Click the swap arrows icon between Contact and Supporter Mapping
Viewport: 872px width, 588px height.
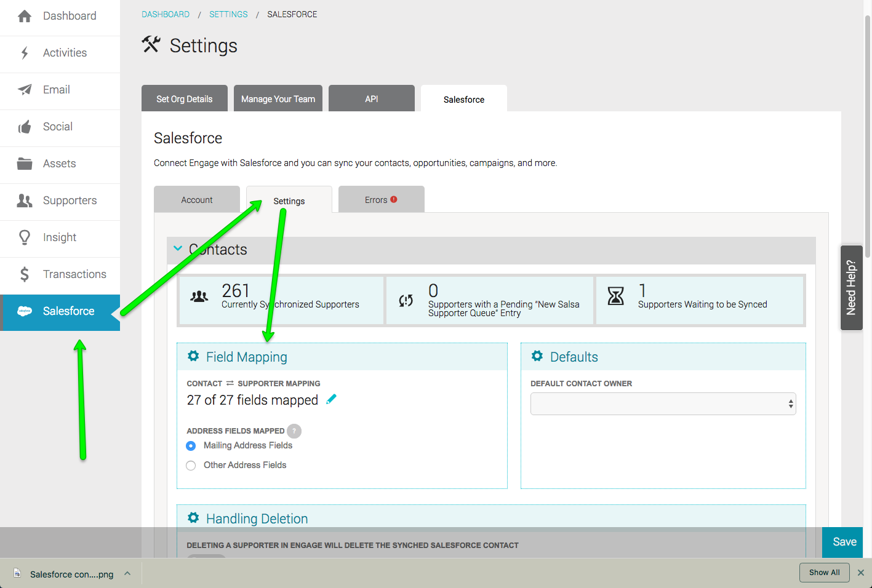(x=230, y=383)
